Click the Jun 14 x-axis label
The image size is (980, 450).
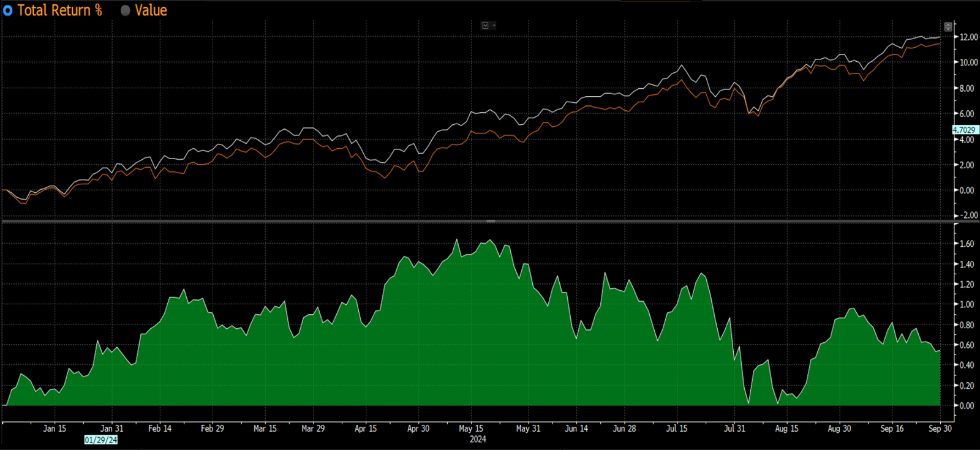coord(576,429)
